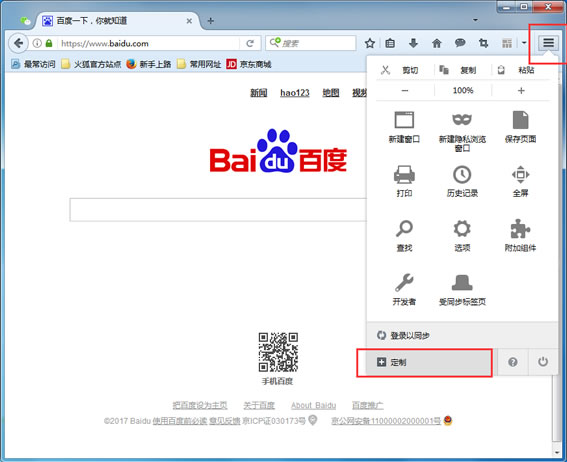The height and width of the screenshot is (462, 567).
Task: Open the list all tabs dropdown
Action: coord(475,20)
